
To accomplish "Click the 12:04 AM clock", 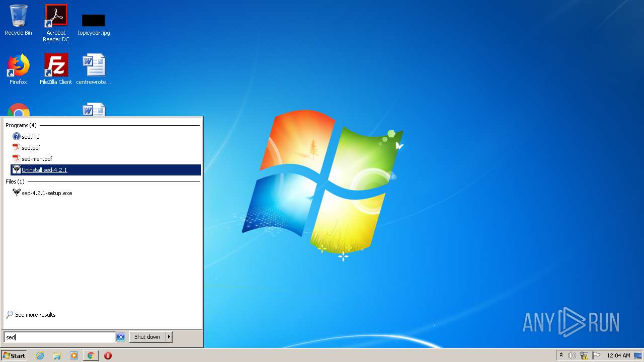I will point(618,355).
